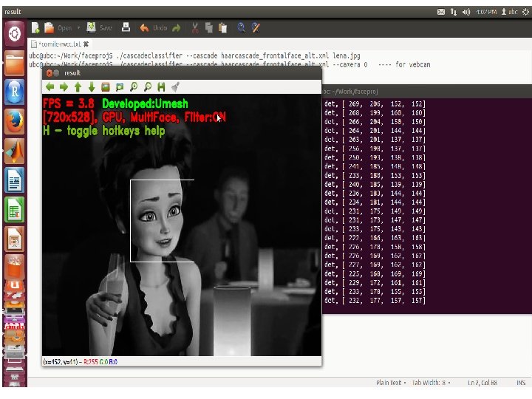The image size is (532, 399).
Task: Undo the last edit with the Undo button
Action: (154, 28)
